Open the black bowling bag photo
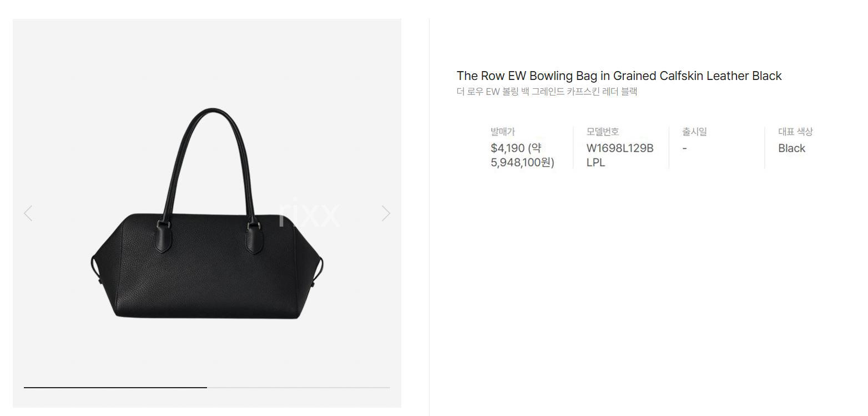The image size is (868, 416). tap(207, 213)
